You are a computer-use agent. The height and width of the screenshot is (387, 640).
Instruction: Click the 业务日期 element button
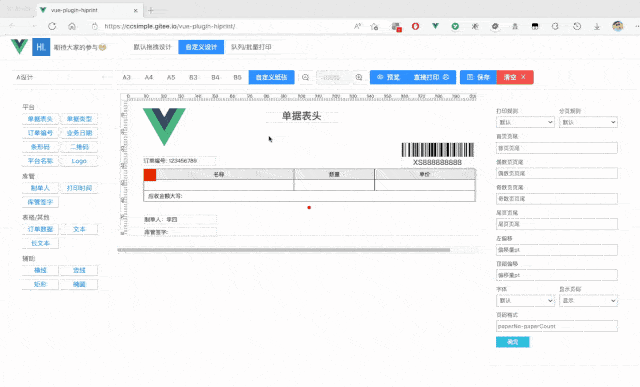(79, 133)
